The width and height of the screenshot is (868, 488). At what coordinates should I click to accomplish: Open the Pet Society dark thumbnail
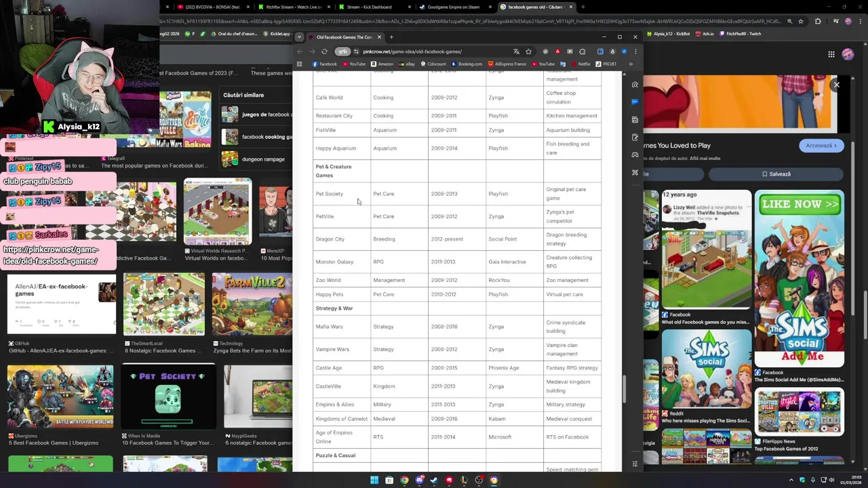tap(168, 396)
